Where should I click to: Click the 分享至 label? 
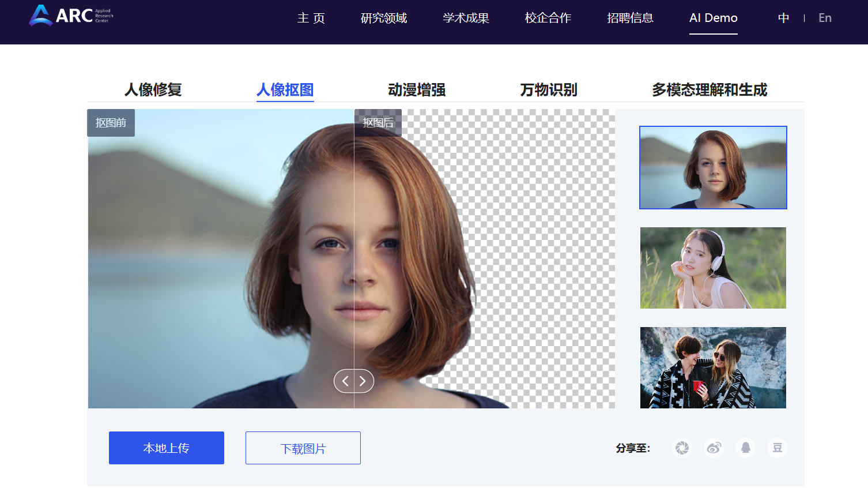(x=633, y=448)
